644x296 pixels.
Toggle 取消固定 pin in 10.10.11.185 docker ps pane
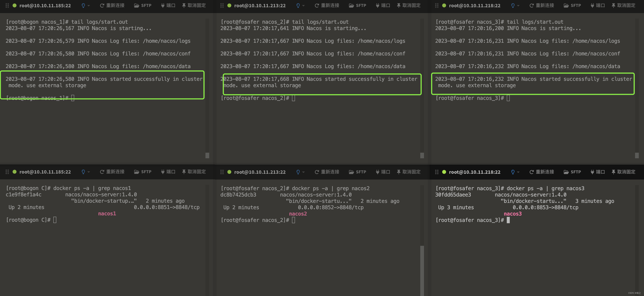click(194, 172)
